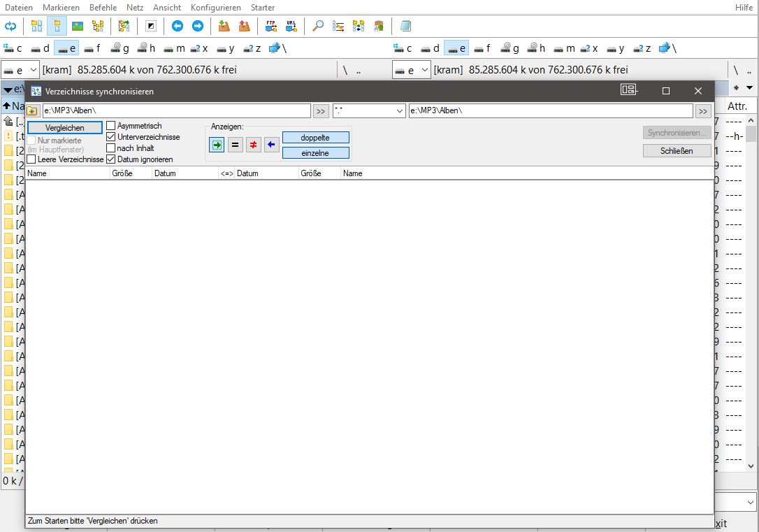Click the Vergleichen button
The height and width of the screenshot is (532, 759).
click(65, 128)
